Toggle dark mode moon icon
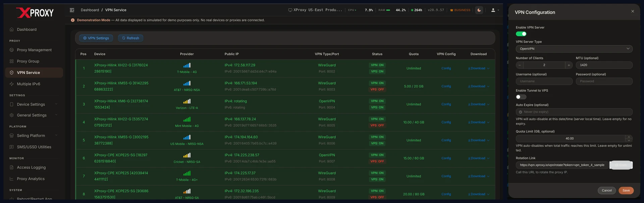This screenshot has height=203, width=644. (479, 10)
